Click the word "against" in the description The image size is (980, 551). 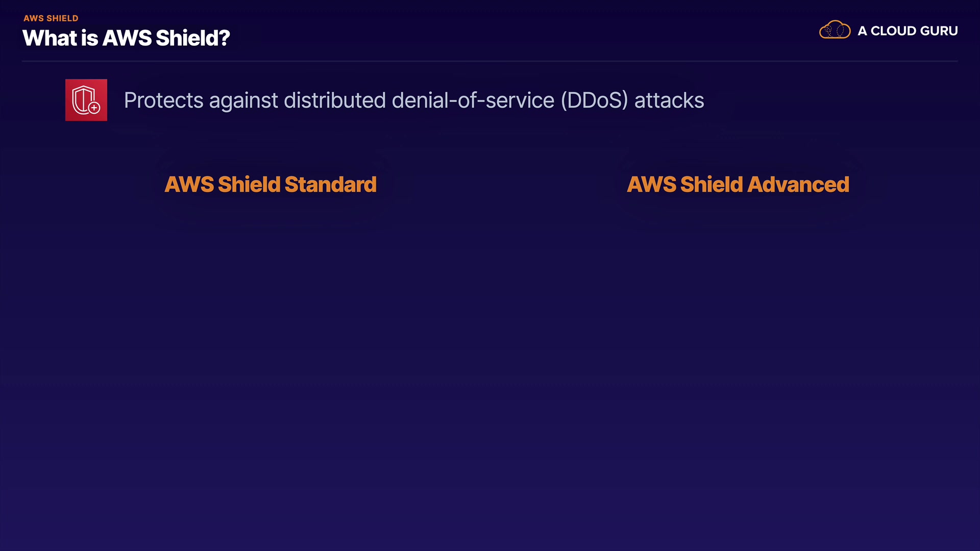coord(242,102)
